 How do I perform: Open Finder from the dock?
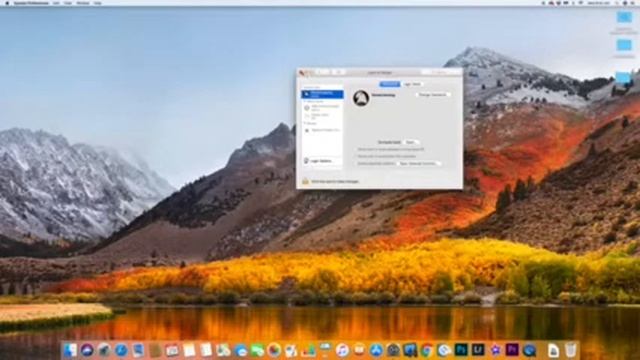(x=70, y=350)
